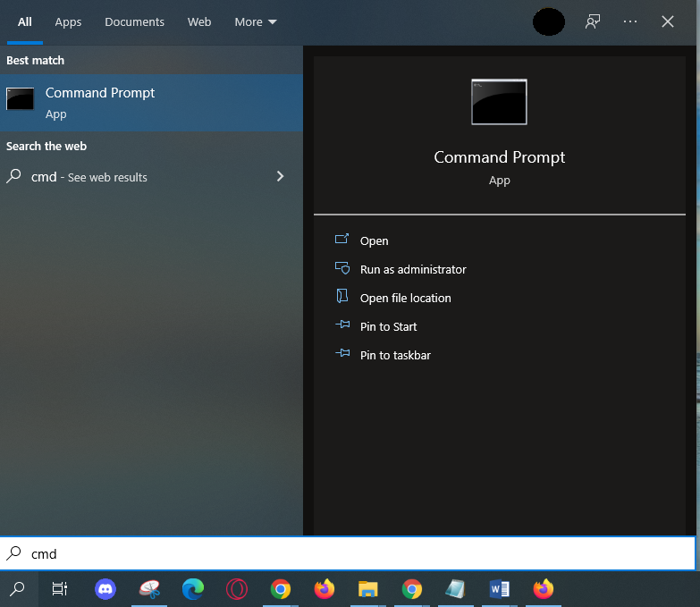Launch Microsoft Word from the taskbar
This screenshot has height=607, width=700.
pos(499,589)
